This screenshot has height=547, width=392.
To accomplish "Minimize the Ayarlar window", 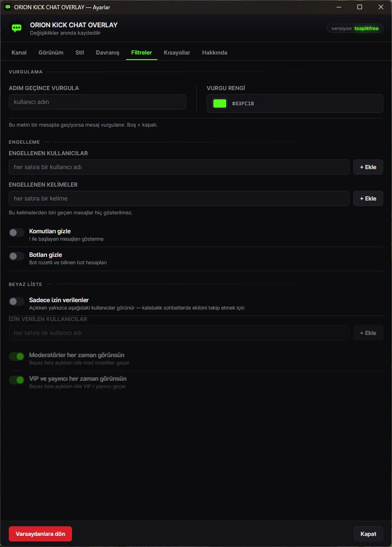I will [338, 7].
